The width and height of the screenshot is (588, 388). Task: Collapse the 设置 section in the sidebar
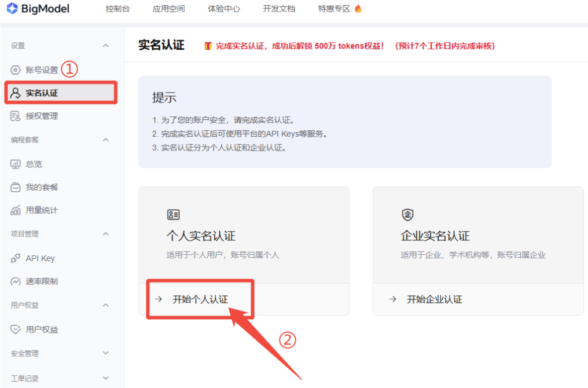click(105, 45)
